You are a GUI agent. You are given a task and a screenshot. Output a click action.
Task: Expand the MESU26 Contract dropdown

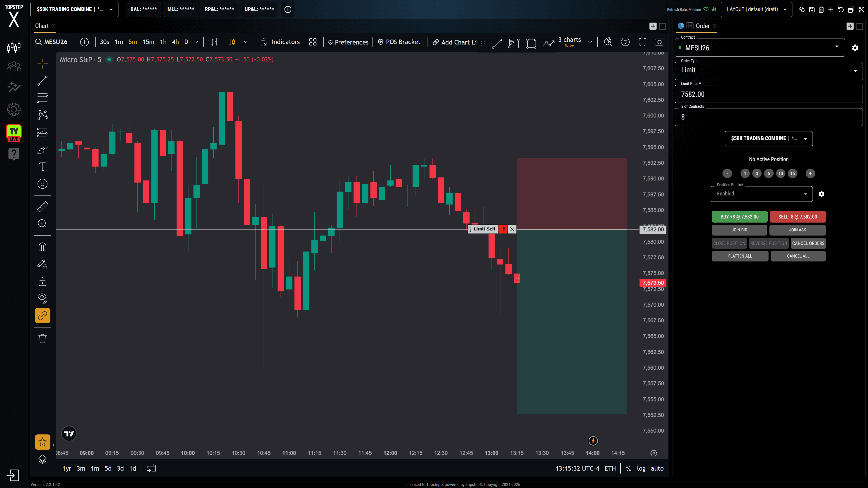point(760,48)
